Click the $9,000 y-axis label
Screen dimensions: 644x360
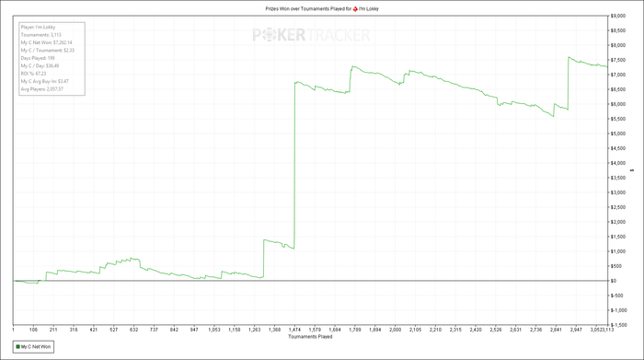click(x=618, y=16)
